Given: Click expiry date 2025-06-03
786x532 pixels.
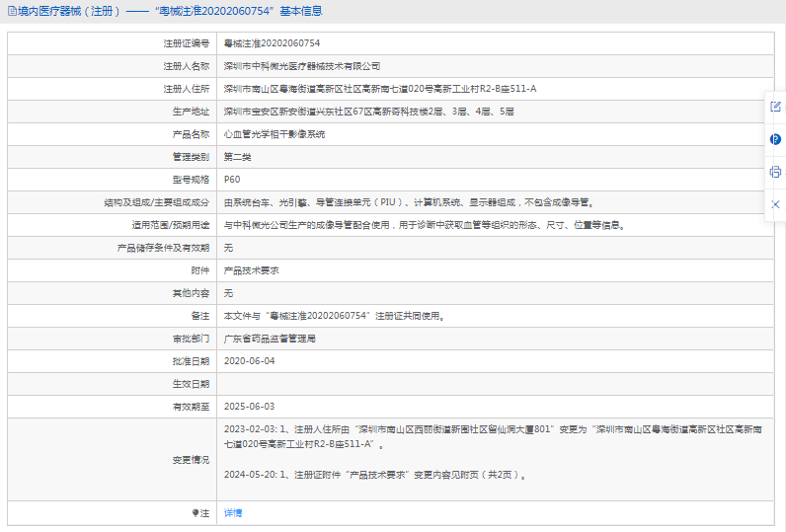Looking at the screenshot, I should (249, 407).
